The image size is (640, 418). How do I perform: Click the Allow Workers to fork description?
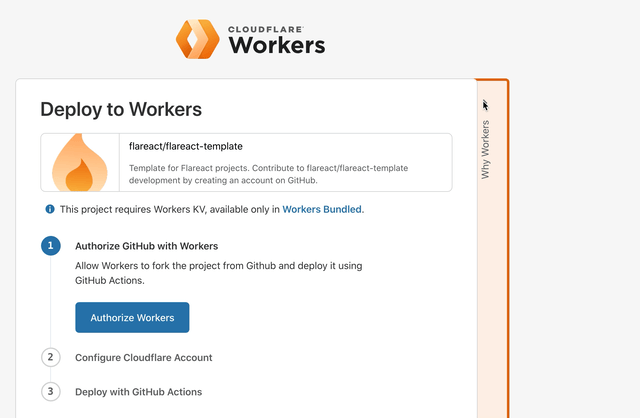click(219, 273)
